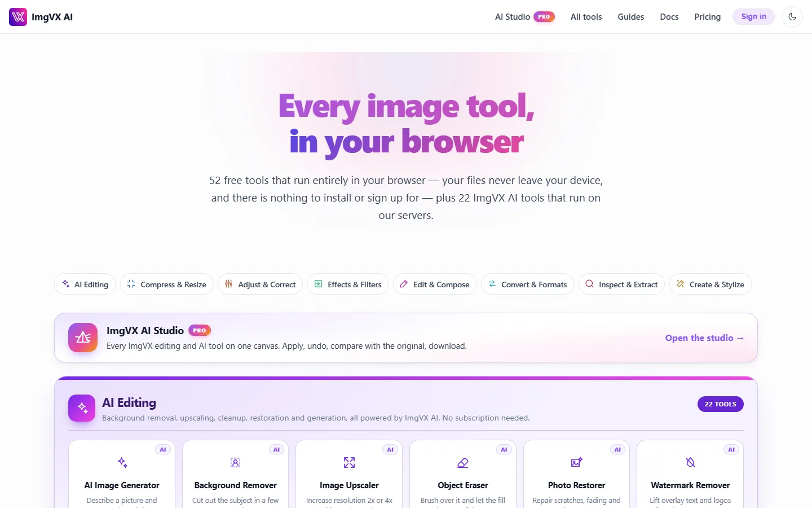Open the AI Image Generator tool title
Image resolution: width=812 pixels, height=508 pixels.
pos(122,485)
